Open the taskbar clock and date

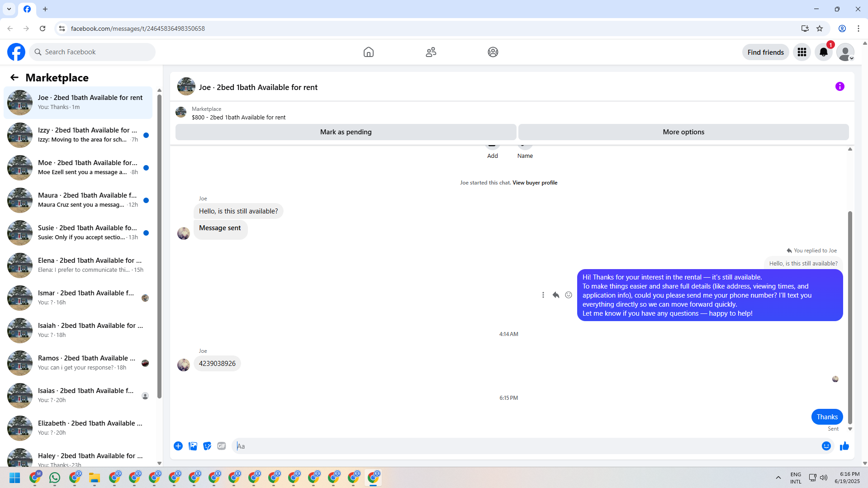[x=847, y=478]
